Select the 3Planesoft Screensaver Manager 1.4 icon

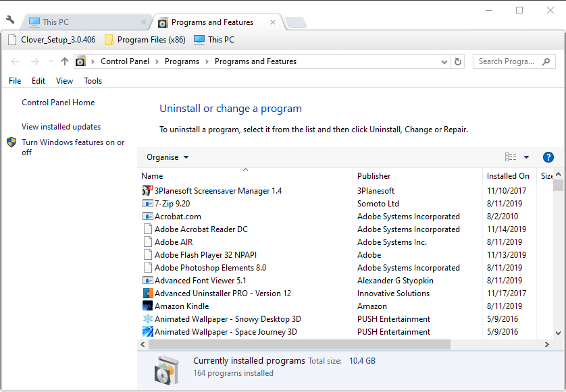(147, 190)
